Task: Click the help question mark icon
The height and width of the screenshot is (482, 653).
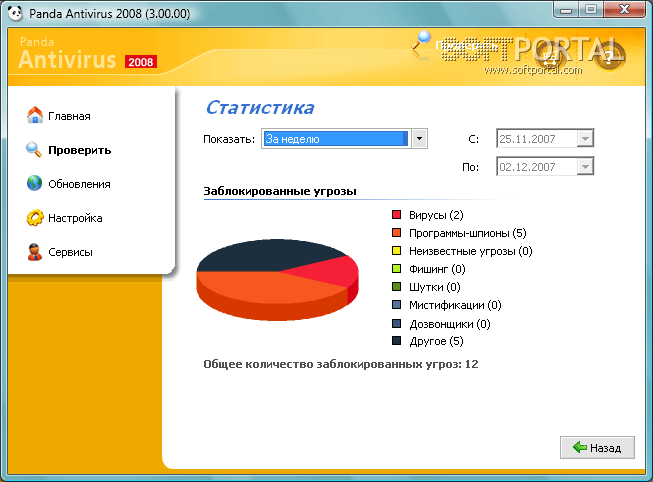Action: pos(608,56)
